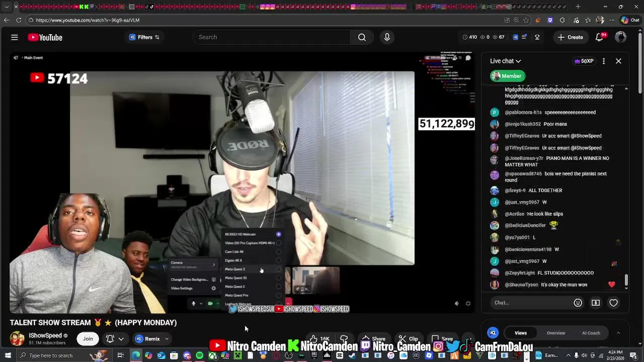Click the Create button

[571, 37]
